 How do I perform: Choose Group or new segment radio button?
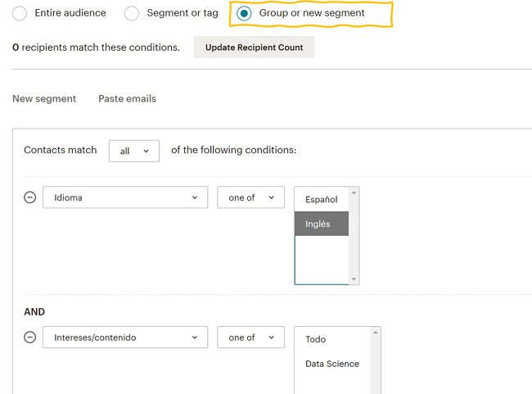[x=244, y=14]
